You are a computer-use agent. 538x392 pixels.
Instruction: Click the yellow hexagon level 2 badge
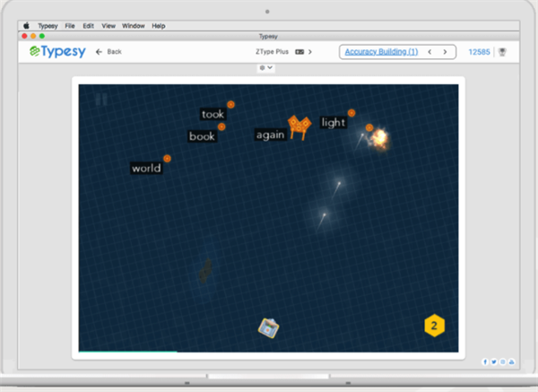434,326
